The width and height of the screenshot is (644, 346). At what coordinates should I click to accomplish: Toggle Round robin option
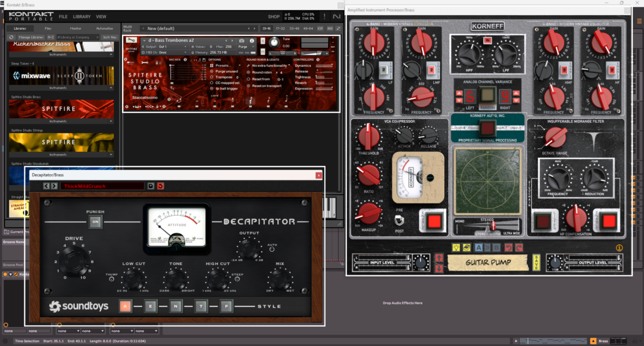[x=249, y=72]
